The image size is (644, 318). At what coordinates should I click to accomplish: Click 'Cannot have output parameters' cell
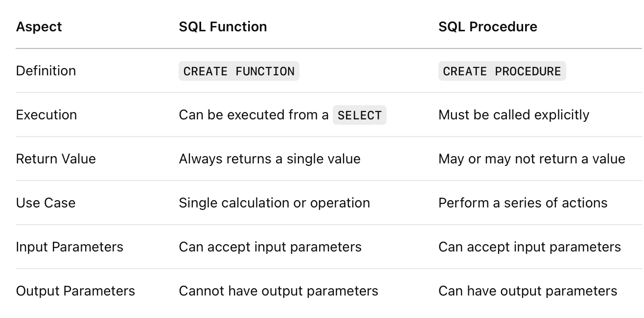coord(278,291)
